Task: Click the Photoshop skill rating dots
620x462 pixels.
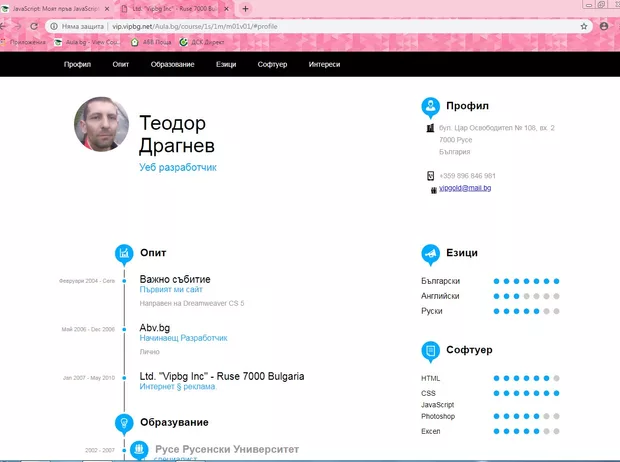Action: 526,416
